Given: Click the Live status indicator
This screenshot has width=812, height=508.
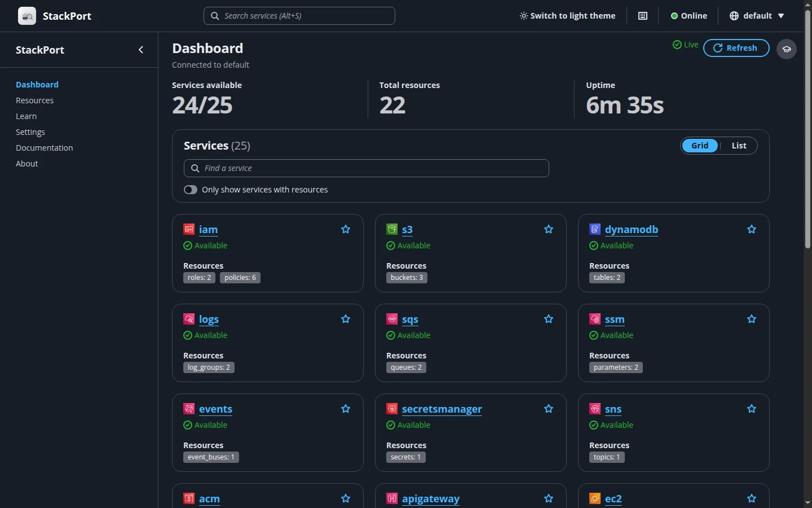Looking at the screenshot, I should pyautogui.click(x=686, y=45).
